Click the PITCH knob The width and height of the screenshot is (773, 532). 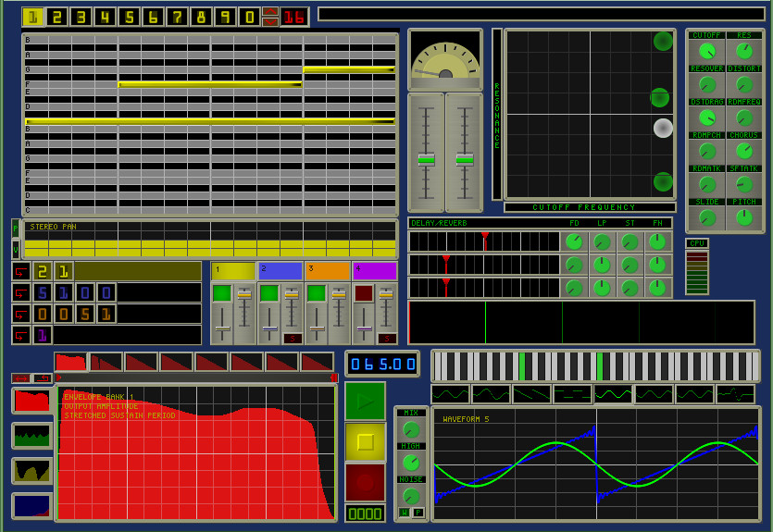pyautogui.click(x=744, y=217)
